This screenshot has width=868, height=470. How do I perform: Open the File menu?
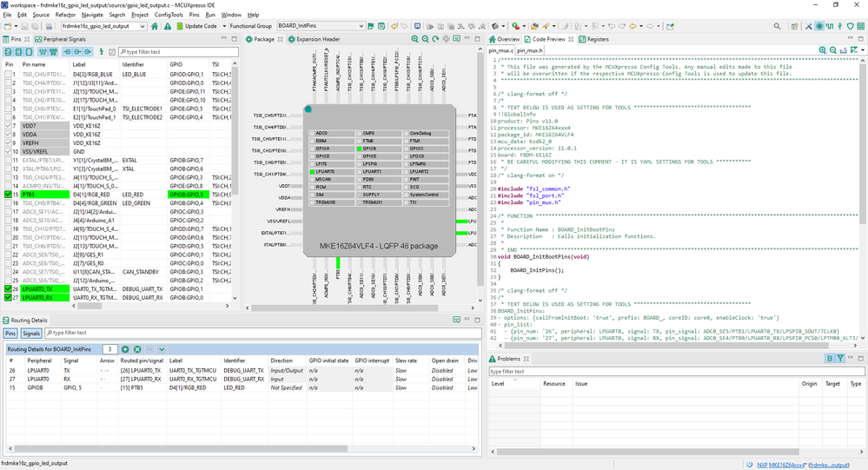point(7,15)
